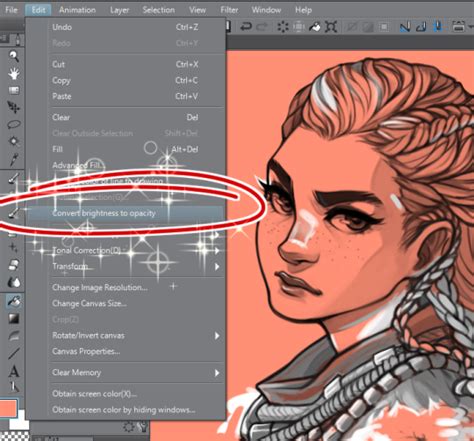This screenshot has height=441, width=474.
Task: Open the Help menu
Action: click(303, 10)
